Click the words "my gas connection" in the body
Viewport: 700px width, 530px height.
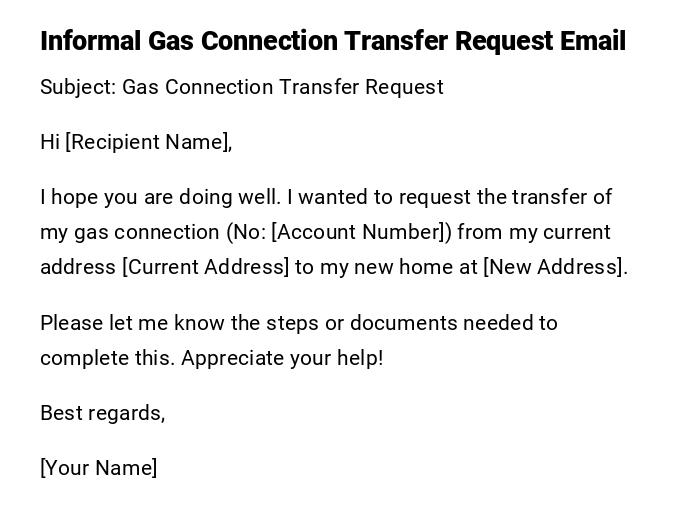coord(130,232)
